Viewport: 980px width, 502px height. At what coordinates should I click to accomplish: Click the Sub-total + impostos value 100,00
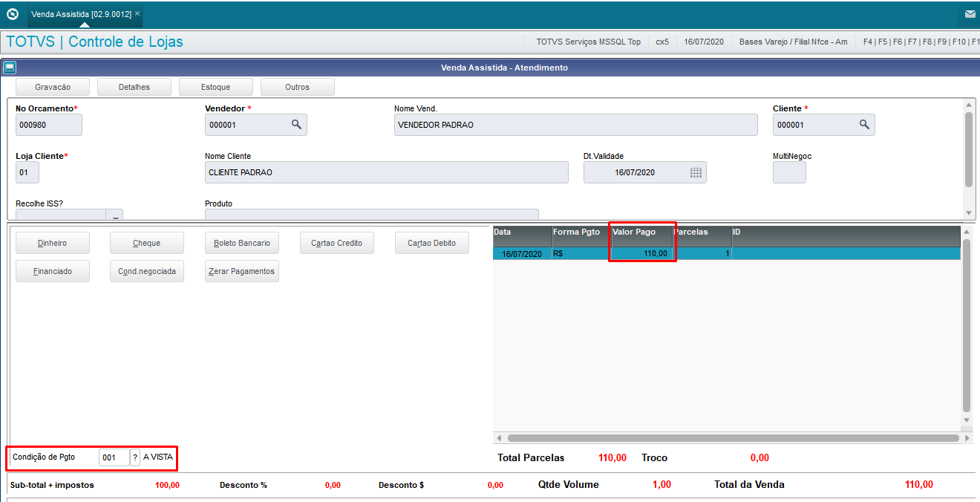tap(167, 485)
